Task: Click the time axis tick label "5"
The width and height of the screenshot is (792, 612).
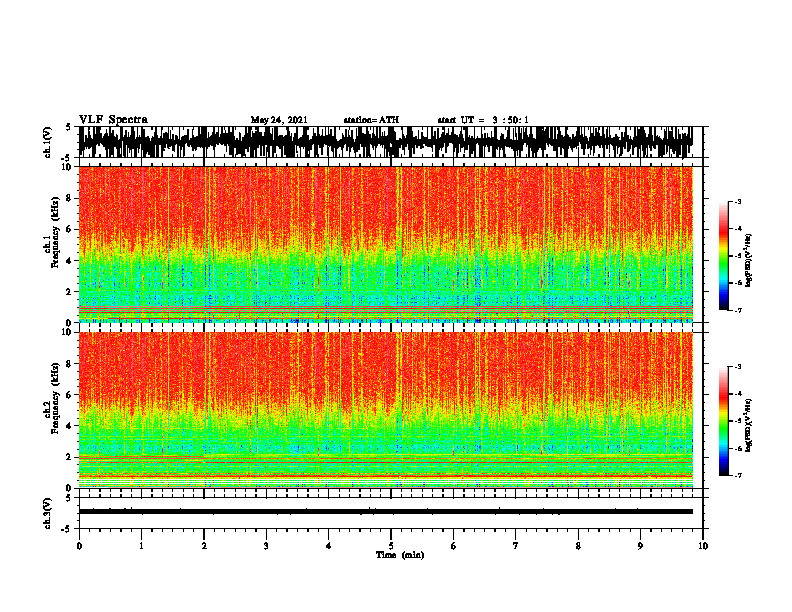Action: (x=391, y=546)
